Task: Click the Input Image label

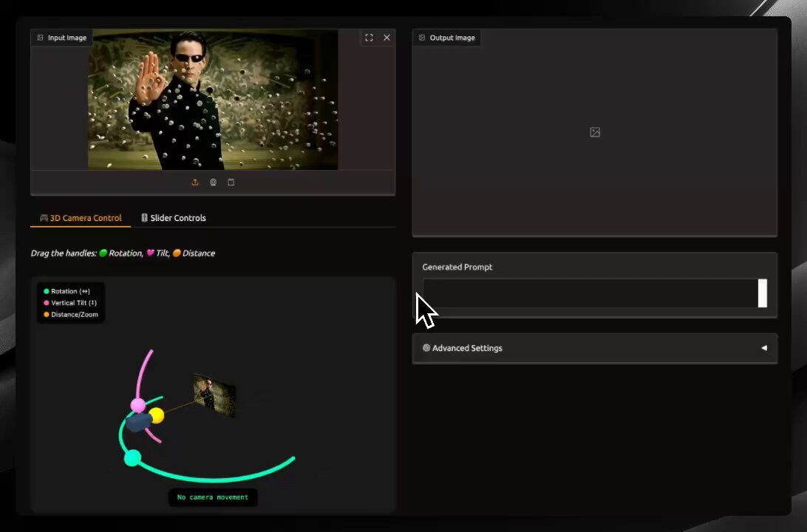Action: [x=62, y=38]
